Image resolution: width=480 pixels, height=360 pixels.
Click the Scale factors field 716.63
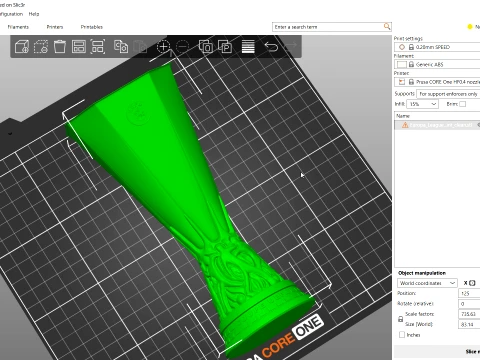469,314
